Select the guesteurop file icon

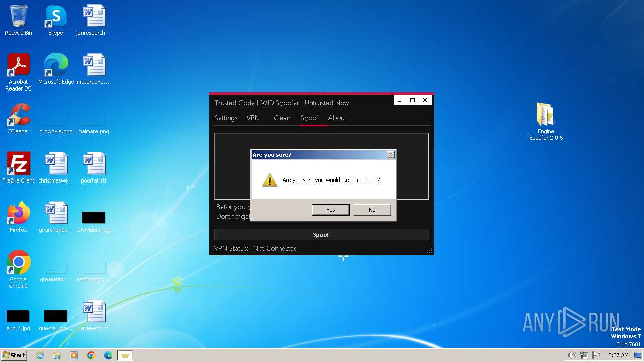(x=56, y=320)
